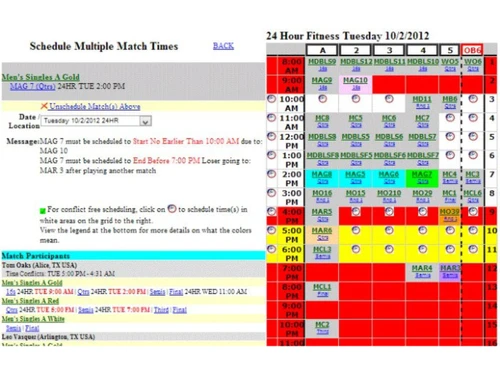Open Men's Singles A Gold link under Tom Oaks
500x375 pixels.
[32, 283]
